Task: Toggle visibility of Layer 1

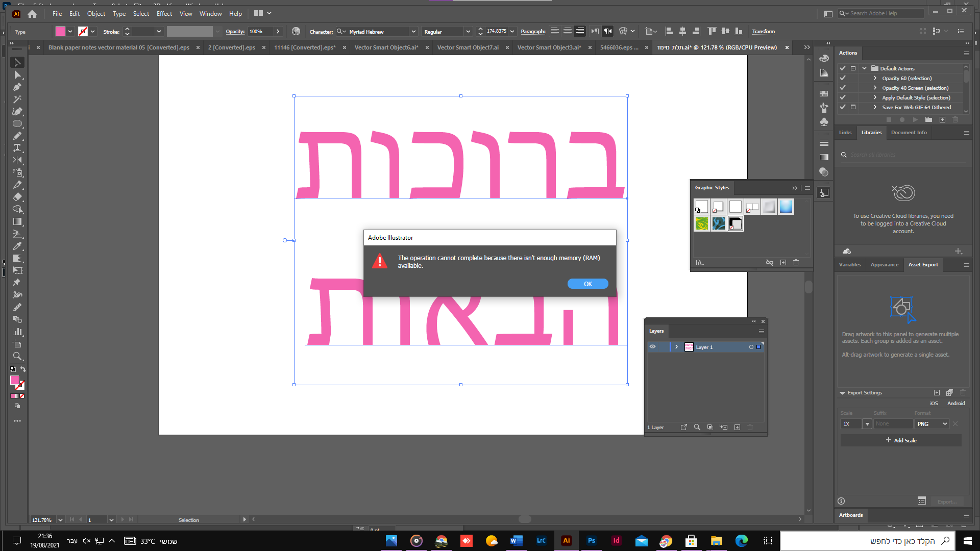Action: tap(652, 347)
